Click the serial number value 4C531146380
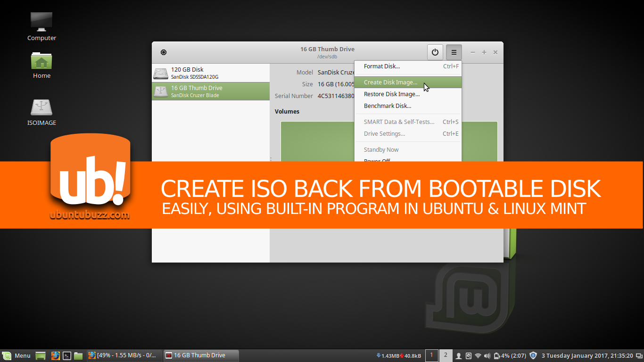 pos(336,96)
